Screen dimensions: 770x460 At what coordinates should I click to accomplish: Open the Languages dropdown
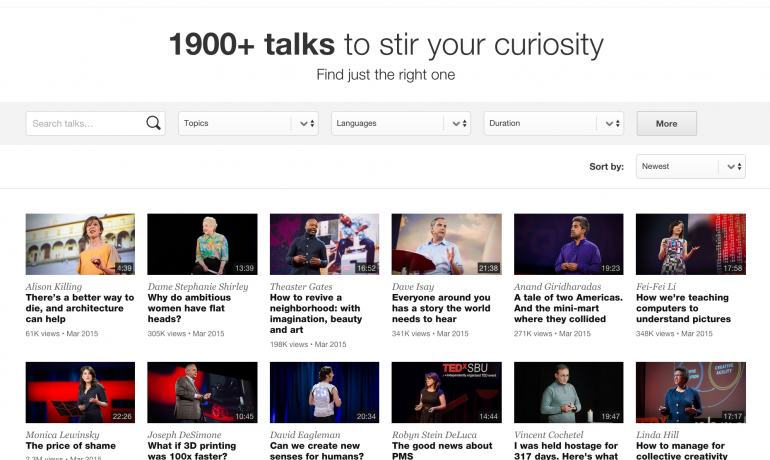point(401,123)
